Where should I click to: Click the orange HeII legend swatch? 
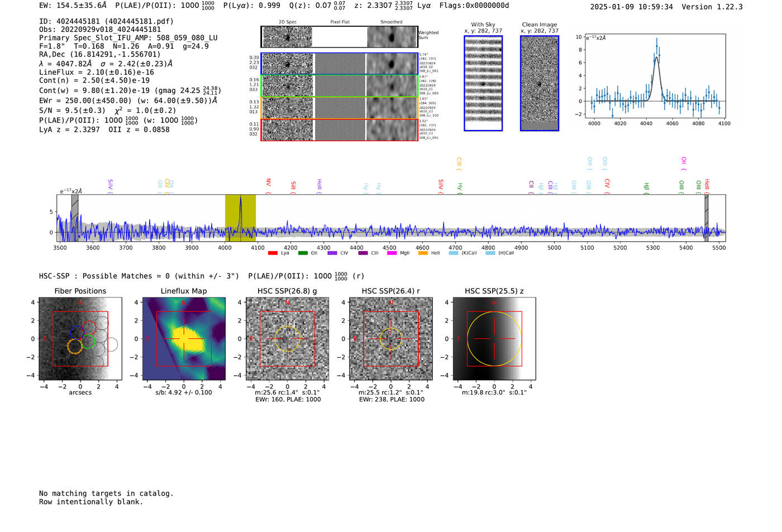423,253
